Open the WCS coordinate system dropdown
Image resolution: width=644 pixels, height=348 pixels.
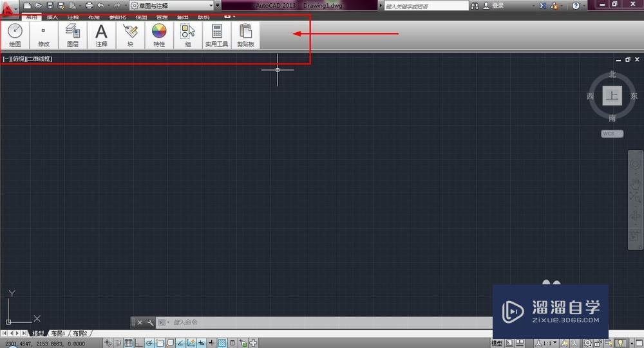click(612, 133)
